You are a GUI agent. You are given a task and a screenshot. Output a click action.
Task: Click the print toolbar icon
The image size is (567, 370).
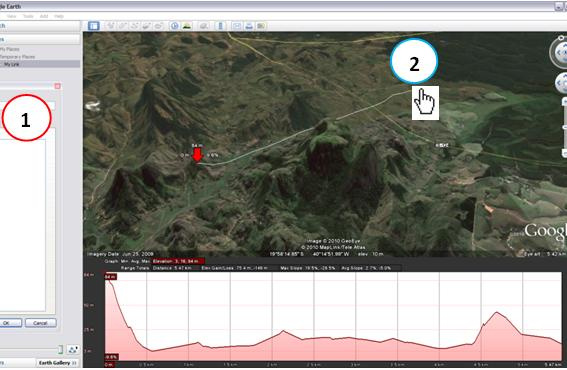tap(249, 26)
